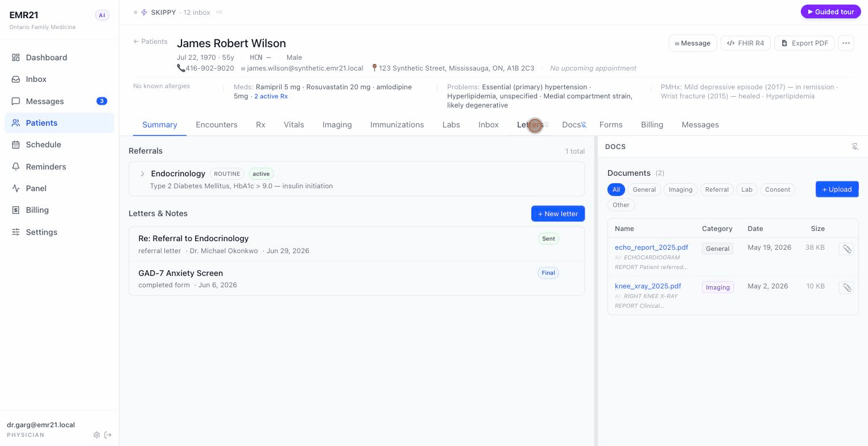Open the patient Billing tab
The width and height of the screenshot is (868, 446).
tap(652, 125)
